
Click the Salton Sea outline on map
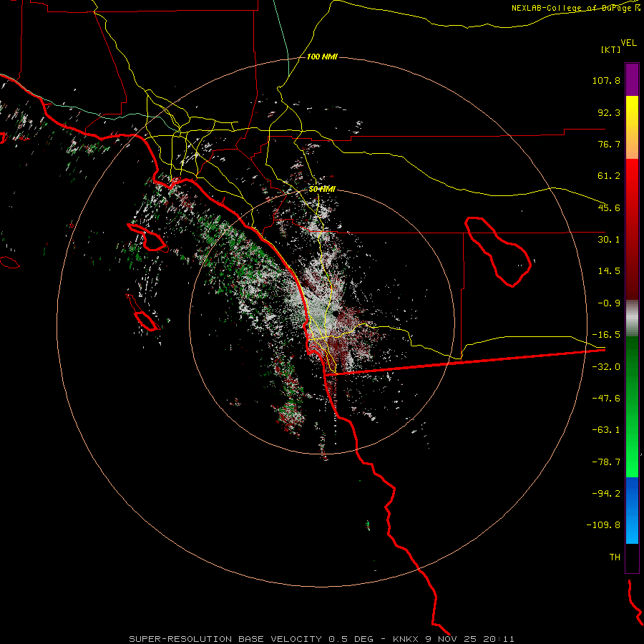click(498, 252)
